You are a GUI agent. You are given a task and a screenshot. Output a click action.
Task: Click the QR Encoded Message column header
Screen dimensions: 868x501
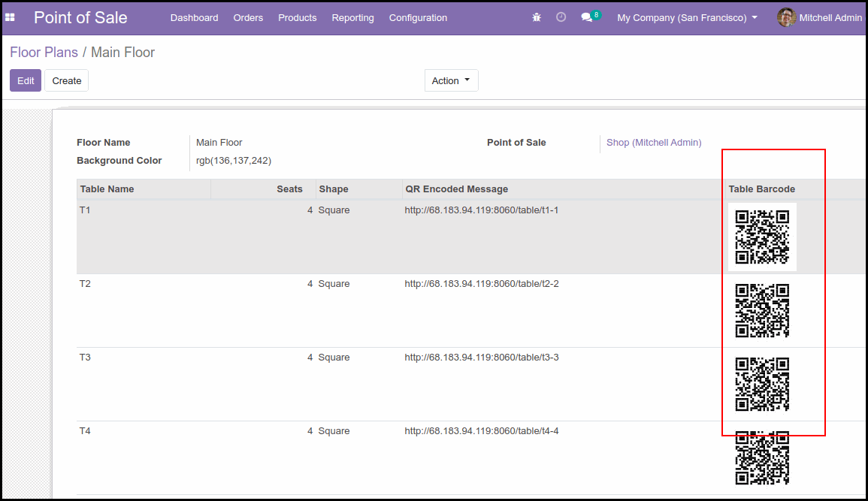point(564,189)
